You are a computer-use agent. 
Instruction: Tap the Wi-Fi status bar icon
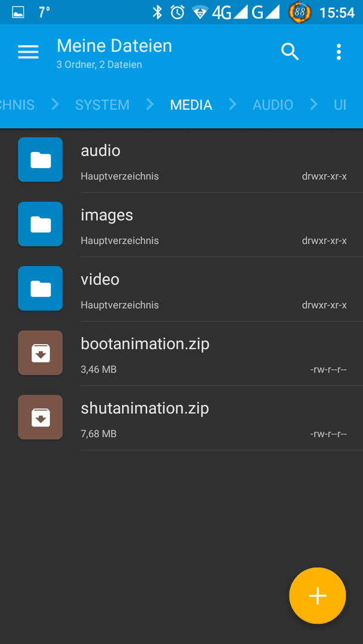(200, 13)
